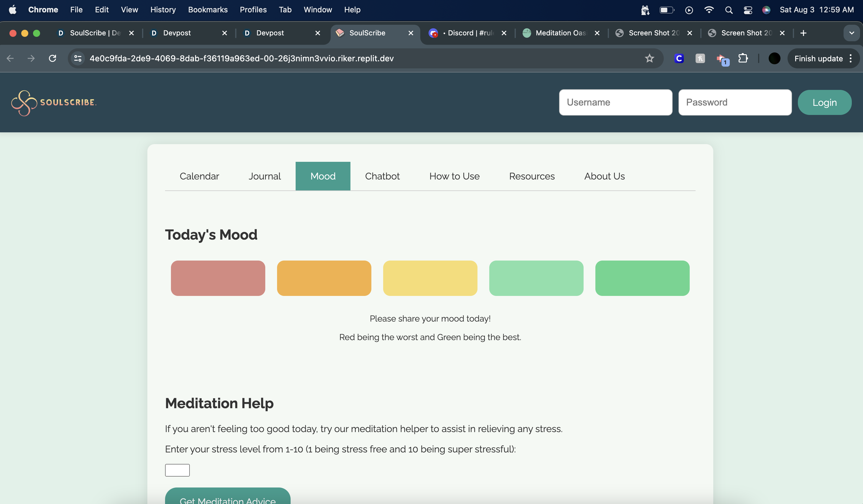Switch to the Journal tab
This screenshot has height=504, width=863.
[x=264, y=176]
